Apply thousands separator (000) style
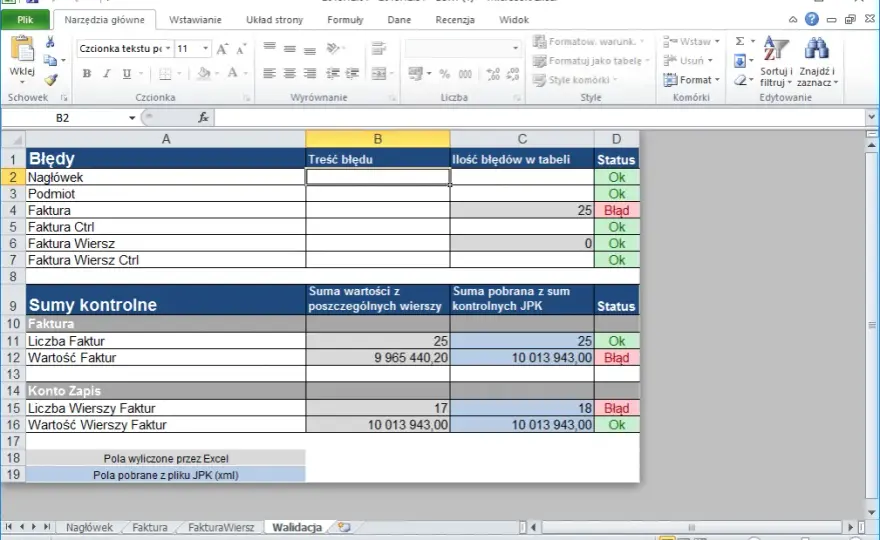The image size is (880, 540). 465,74
